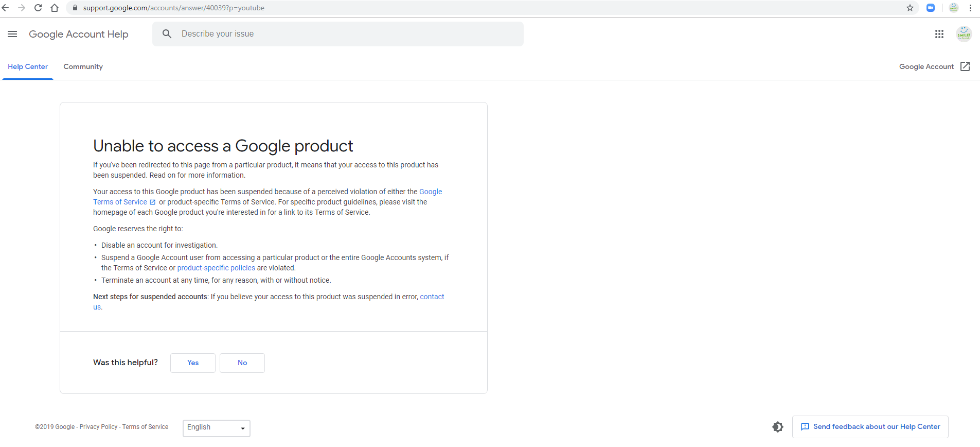The width and height of the screenshot is (980, 447).
Task: Click the Next steps for suspended accounts text
Action: click(x=150, y=297)
